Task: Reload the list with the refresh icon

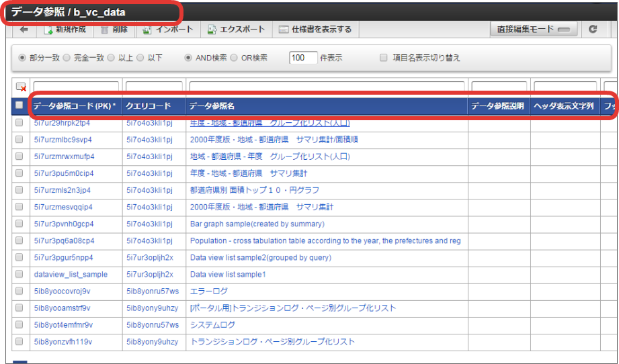Action: tap(593, 29)
